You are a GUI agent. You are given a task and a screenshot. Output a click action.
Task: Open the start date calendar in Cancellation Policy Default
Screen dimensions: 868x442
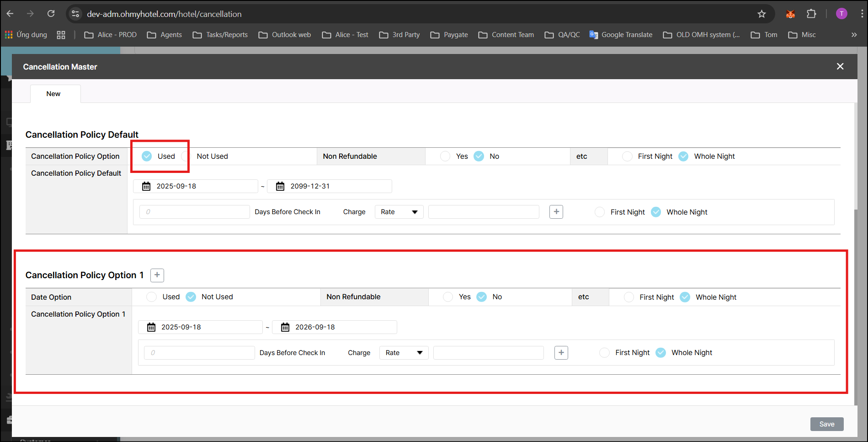tap(146, 186)
